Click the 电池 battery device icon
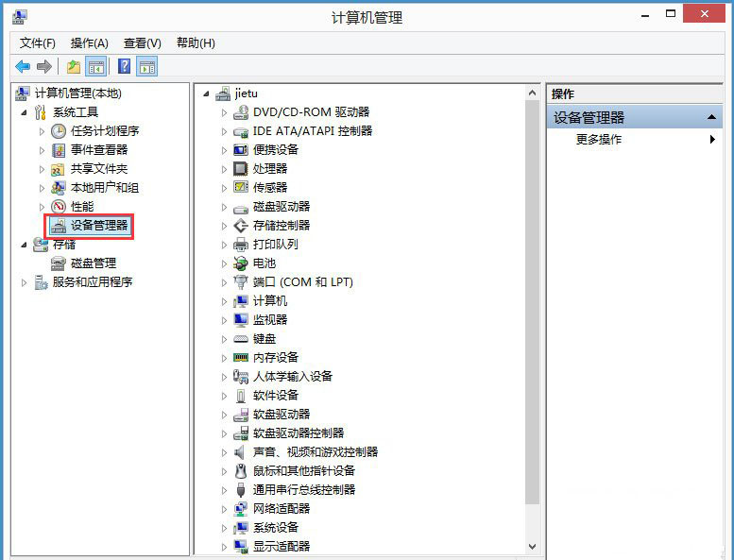The image size is (734, 560). tap(241, 263)
